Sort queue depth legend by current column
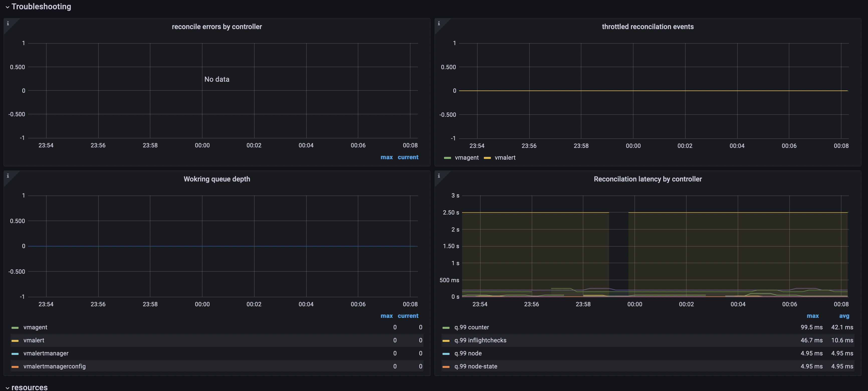The height and width of the screenshot is (391, 868). point(408,316)
